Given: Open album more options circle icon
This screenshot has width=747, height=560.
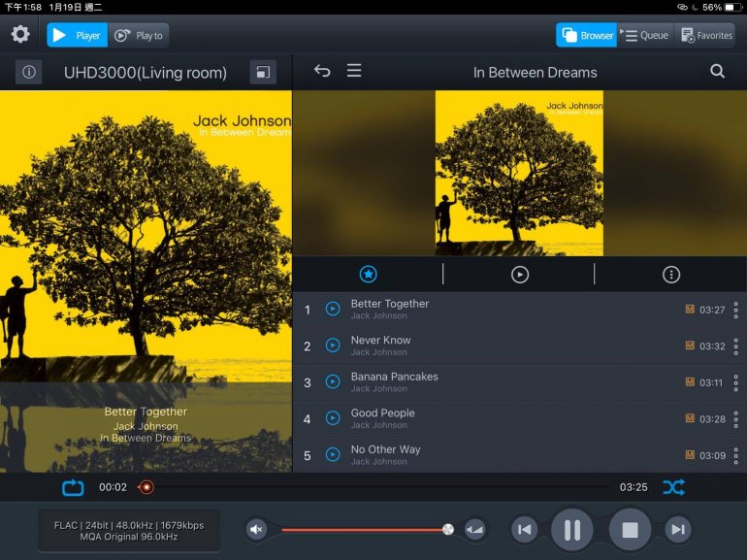Looking at the screenshot, I should click(x=671, y=275).
